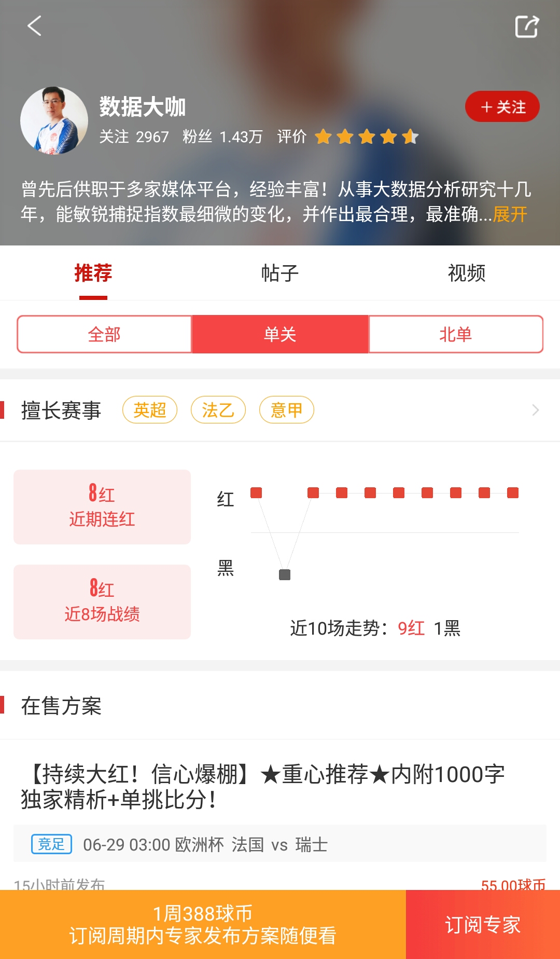Tap the back arrow icon

(34, 26)
